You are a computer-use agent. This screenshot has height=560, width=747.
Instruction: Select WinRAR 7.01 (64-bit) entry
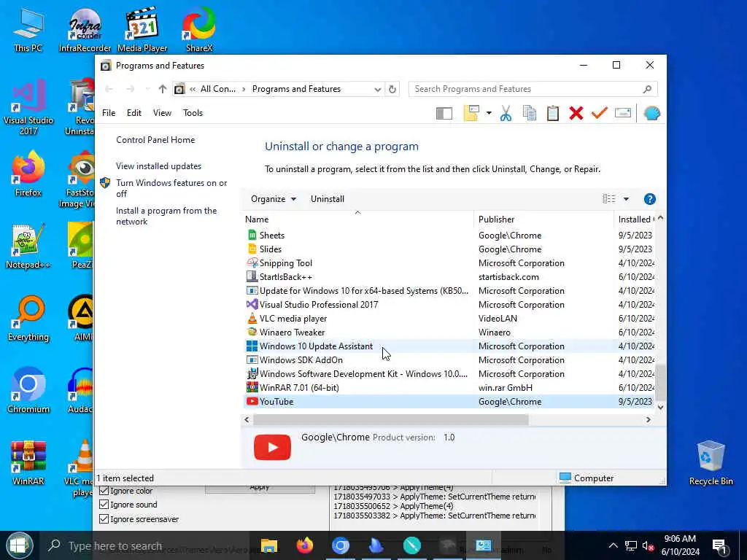pos(449,388)
